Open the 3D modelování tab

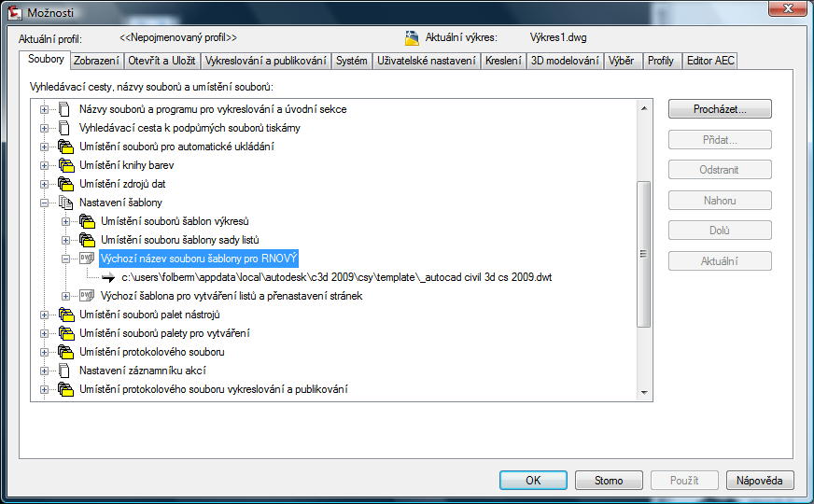pyautogui.click(x=564, y=61)
